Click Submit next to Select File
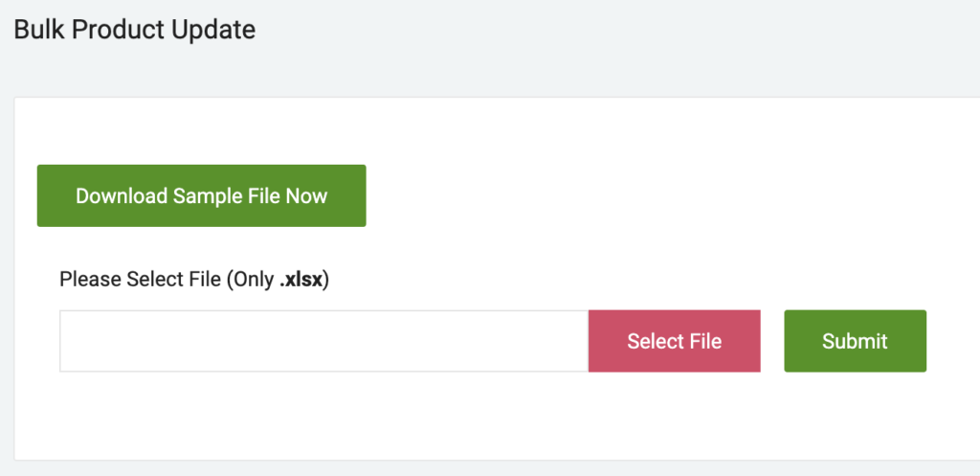The height and width of the screenshot is (476, 980). tap(855, 341)
